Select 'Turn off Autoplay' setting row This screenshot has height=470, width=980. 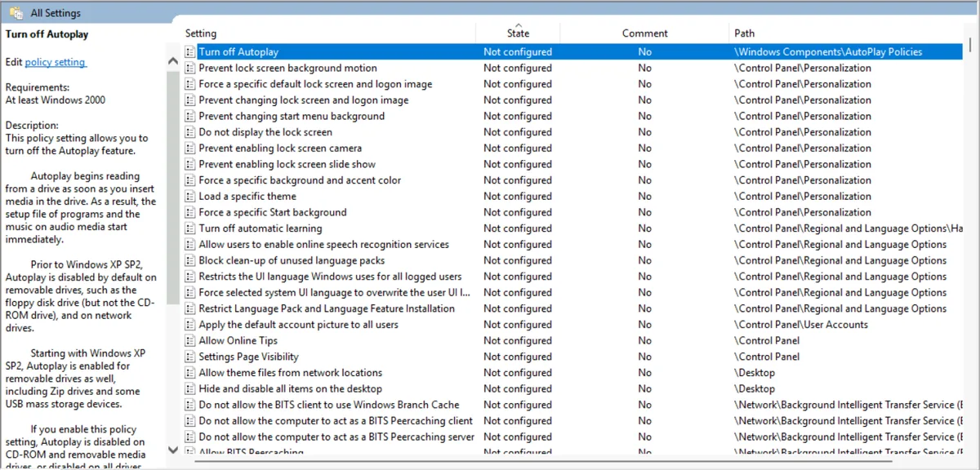573,51
